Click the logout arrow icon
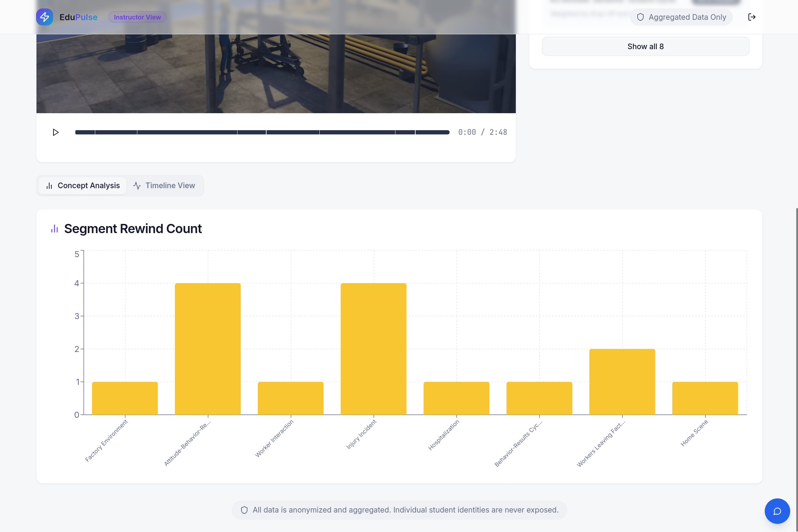Viewport: 798px width, 532px height. coord(752,17)
